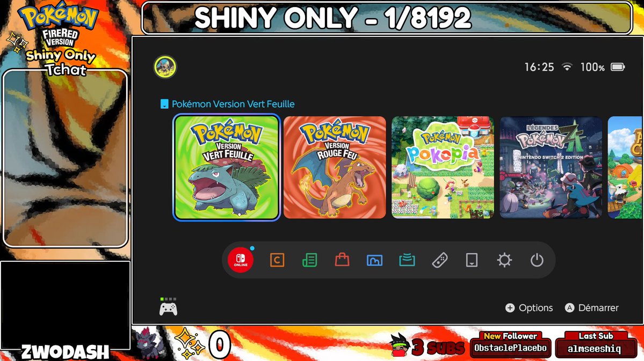The height and width of the screenshot is (361, 644).
Task: Click the Tchat panel heading
Action: pos(66,69)
